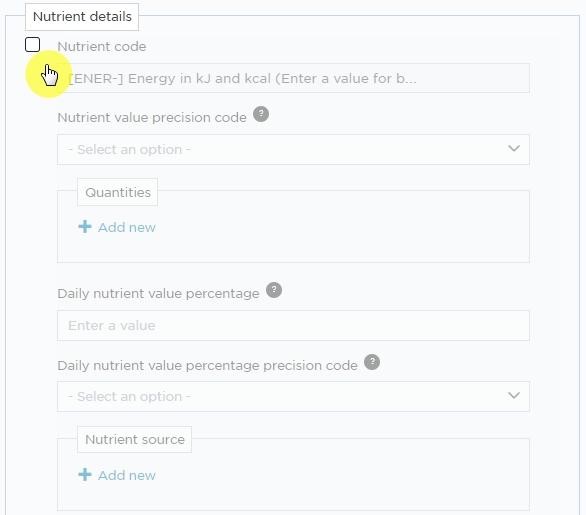Expand Nutrient value precision code dropdown

tap(293, 149)
